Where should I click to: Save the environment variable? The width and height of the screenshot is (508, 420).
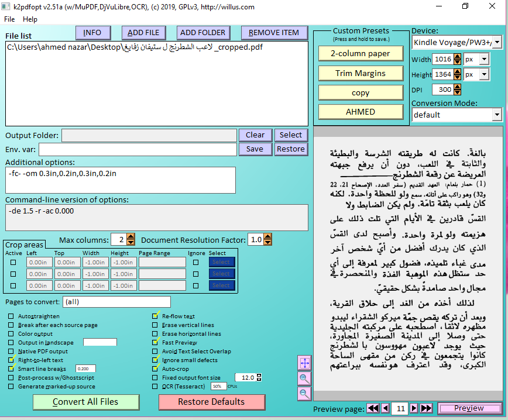[255, 149]
